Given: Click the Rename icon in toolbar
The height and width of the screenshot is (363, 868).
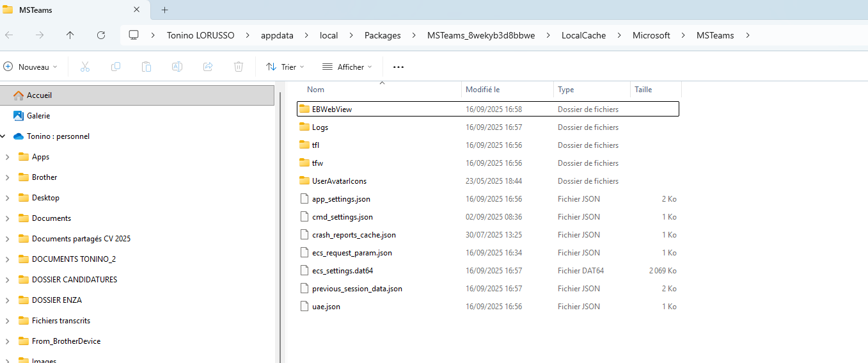Looking at the screenshot, I should pos(177,67).
